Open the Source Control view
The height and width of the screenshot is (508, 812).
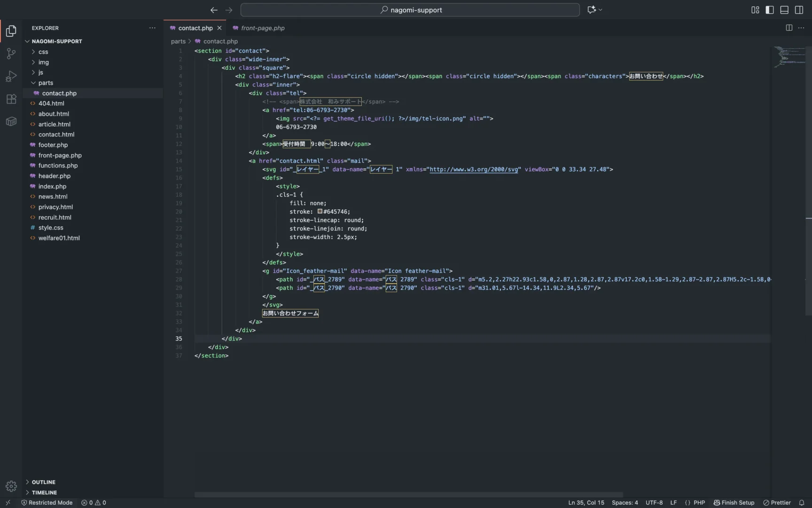(x=11, y=54)
